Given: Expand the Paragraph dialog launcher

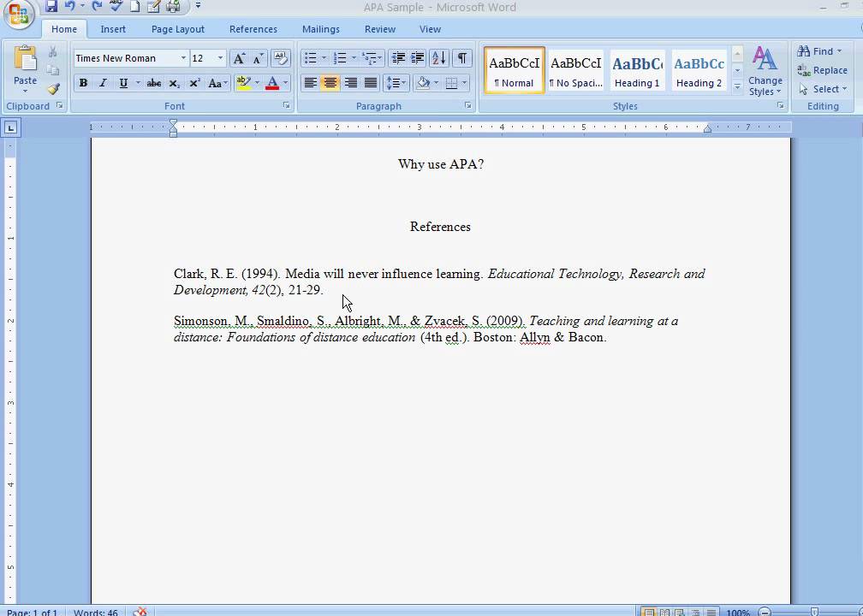Looking at the screenshot, I should (x=468, y=106).
